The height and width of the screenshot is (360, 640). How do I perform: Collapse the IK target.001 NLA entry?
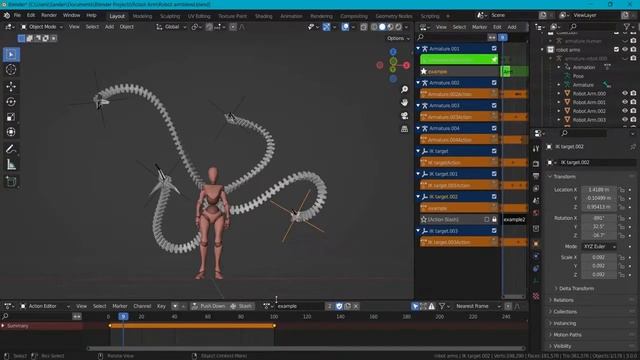[418, 174]
